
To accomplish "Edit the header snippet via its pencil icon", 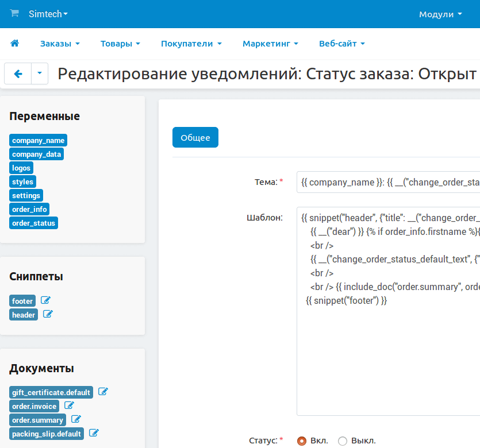I will (x=48, y=314).
